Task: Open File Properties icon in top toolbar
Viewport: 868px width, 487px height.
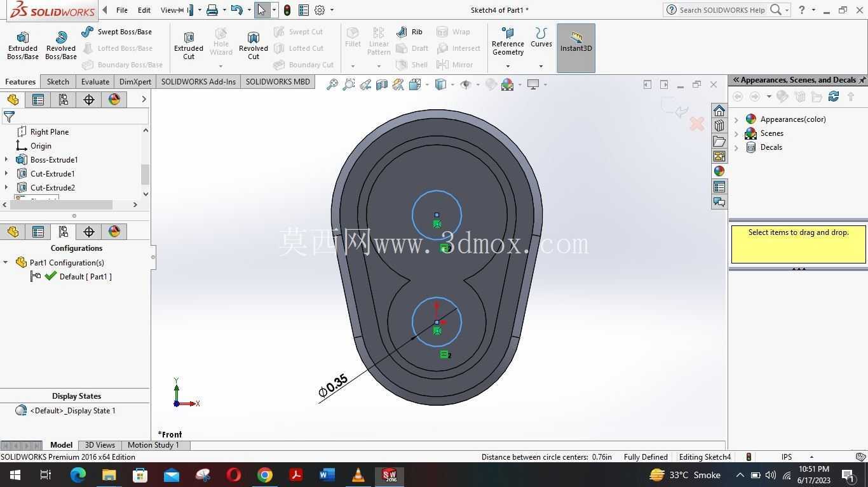Action: coord(304,10)
